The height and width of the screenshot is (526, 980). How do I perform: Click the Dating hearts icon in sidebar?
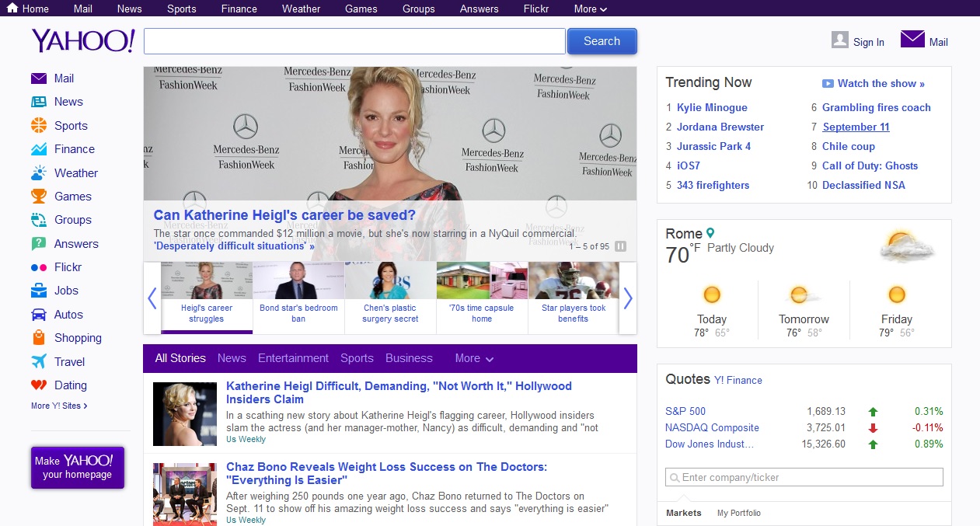click(x=39, y=385)
